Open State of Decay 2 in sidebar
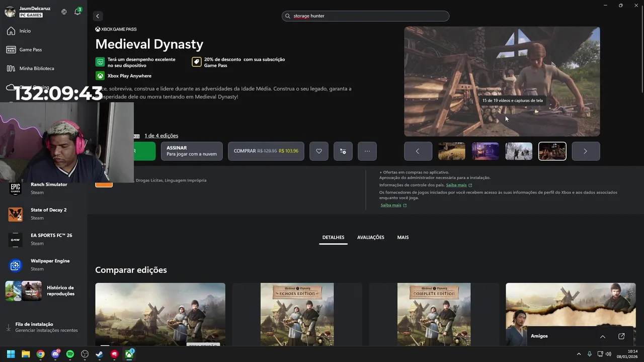 [43, 214]
